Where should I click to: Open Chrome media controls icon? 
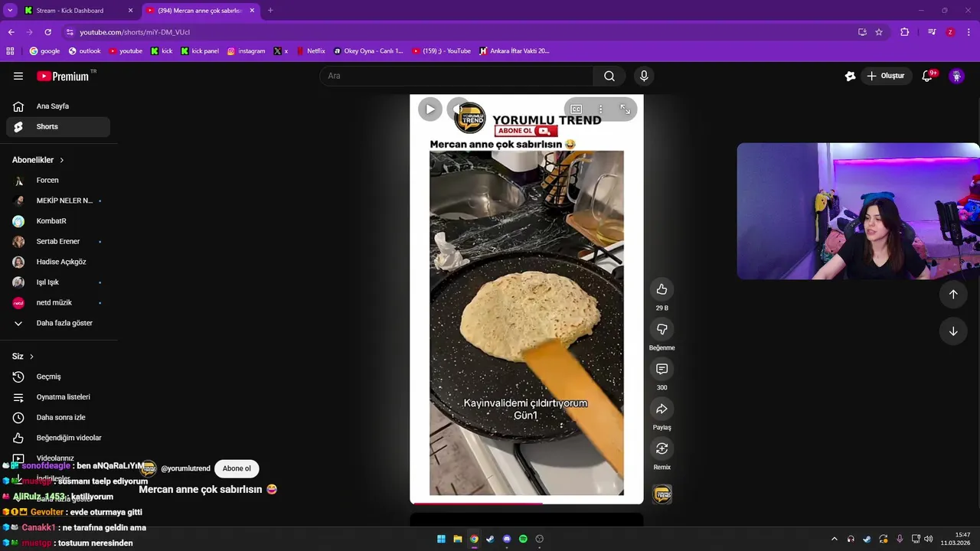[932, 32]
